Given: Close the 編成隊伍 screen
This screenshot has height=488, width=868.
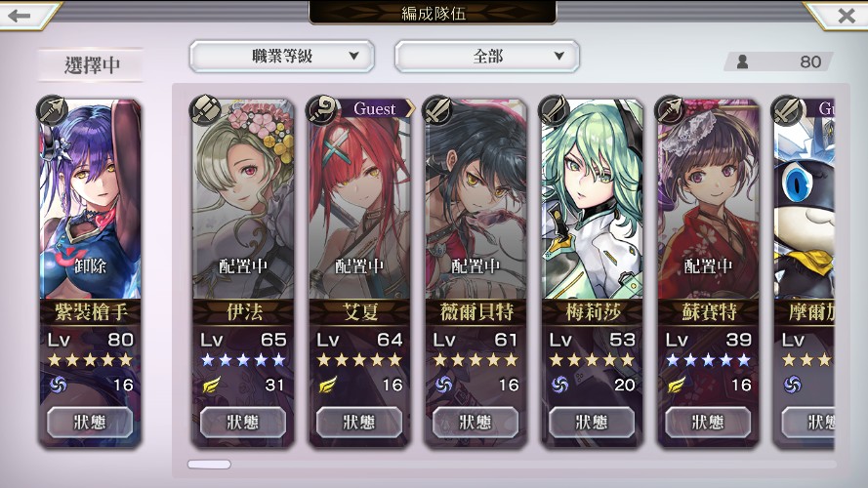Looking at the screenshot, I should click(847, 15).
